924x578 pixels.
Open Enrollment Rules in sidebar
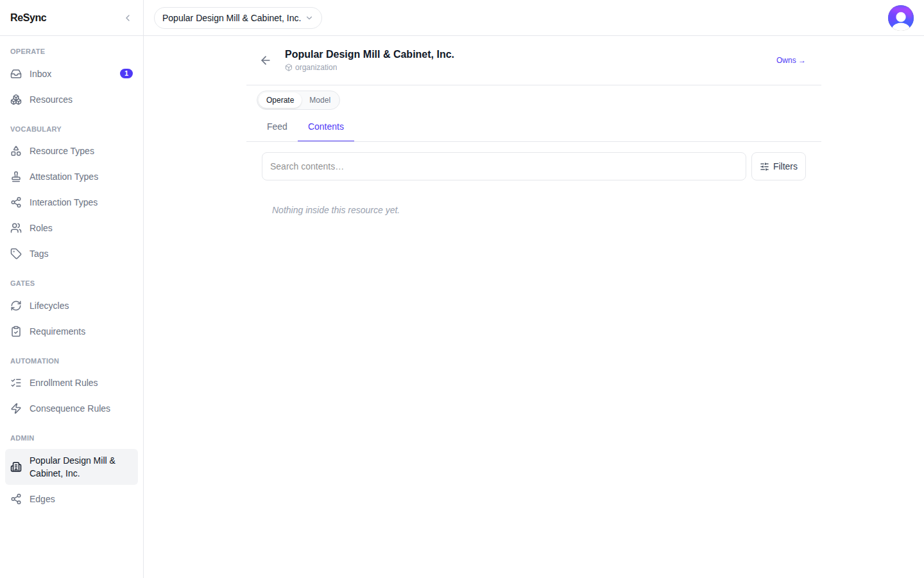click(x=71, y=383)
